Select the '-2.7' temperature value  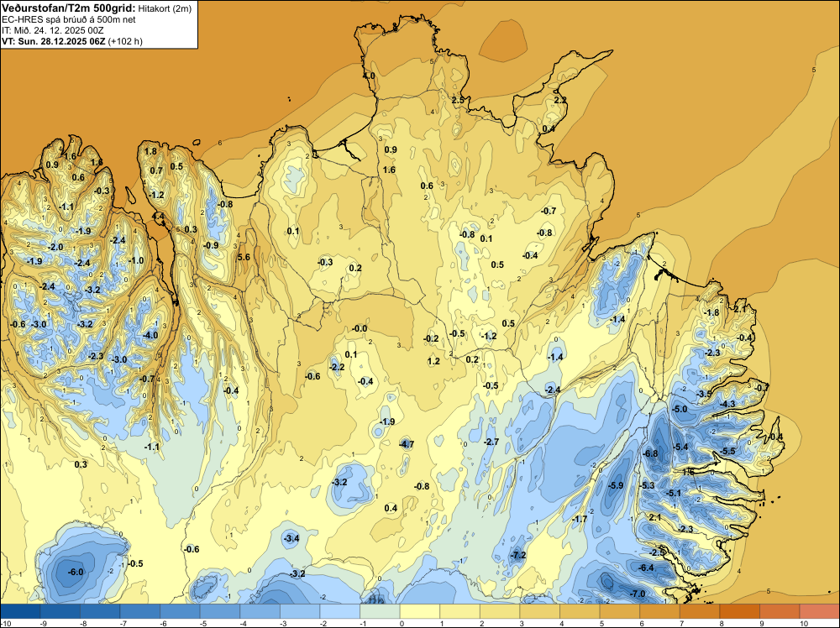click(491, 442)
